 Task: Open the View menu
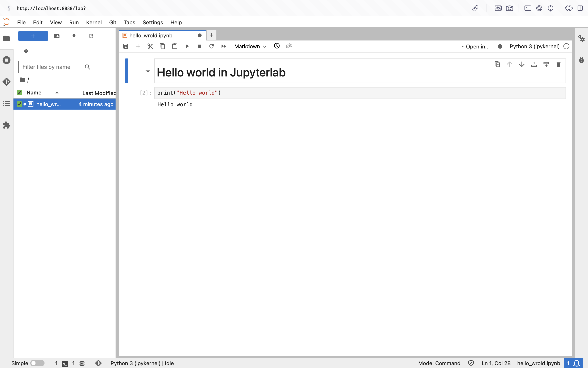[x=56, y=22]
